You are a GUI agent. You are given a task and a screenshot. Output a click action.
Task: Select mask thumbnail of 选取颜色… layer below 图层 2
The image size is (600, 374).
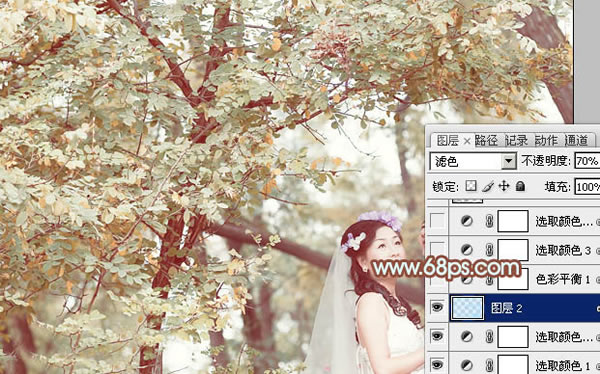[513, 337]
